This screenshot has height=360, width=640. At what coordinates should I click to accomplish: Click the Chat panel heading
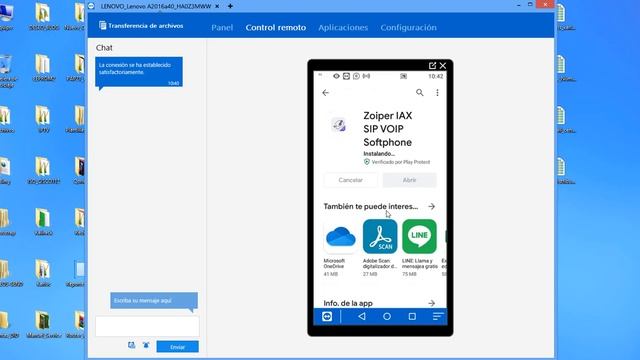coord(104,48)
